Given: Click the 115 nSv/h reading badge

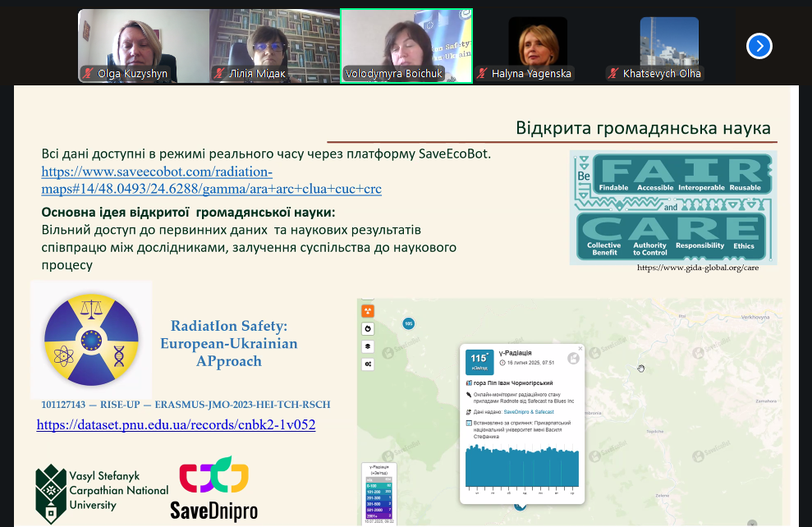Looking at the screenshot, I should tap(479, 359).
